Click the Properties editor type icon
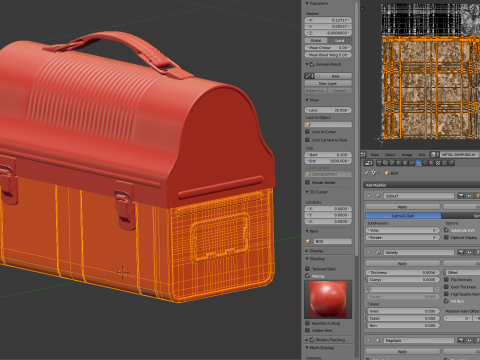This screenshot has height=360, width=480. 368,163
